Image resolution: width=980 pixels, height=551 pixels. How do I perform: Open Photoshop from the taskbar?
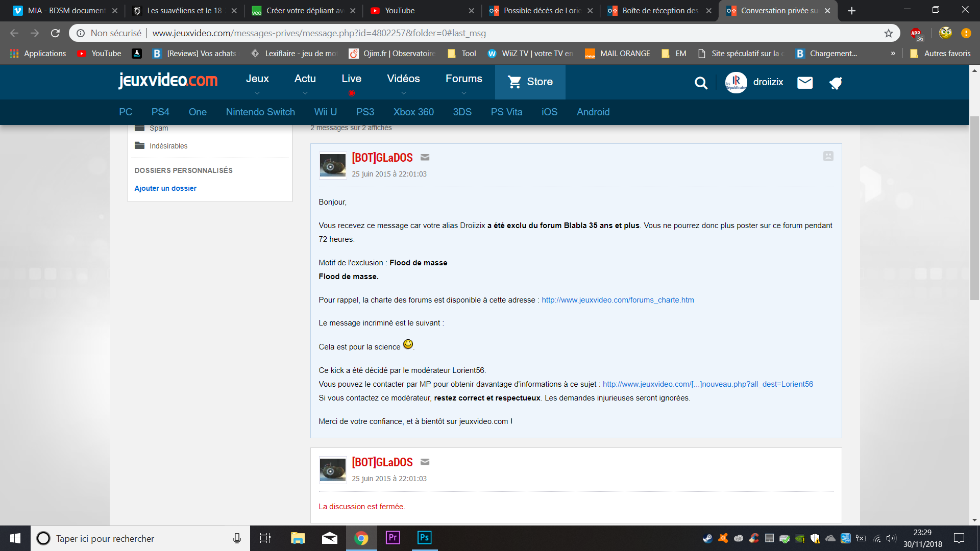tap(424, 538)
